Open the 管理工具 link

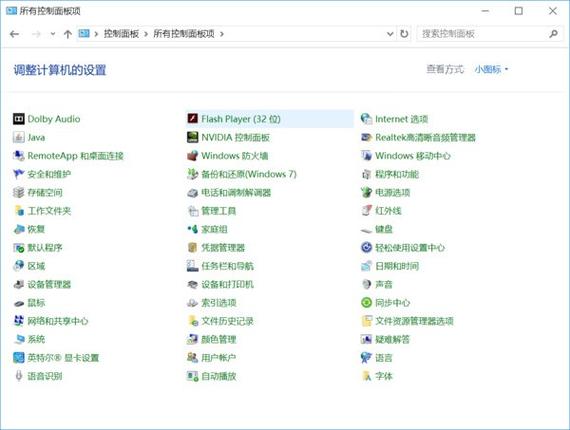pos(219,211)
